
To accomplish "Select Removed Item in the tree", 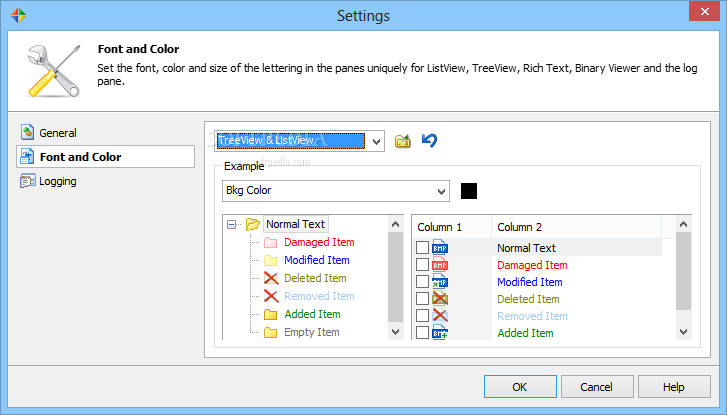I will (319, 296).
